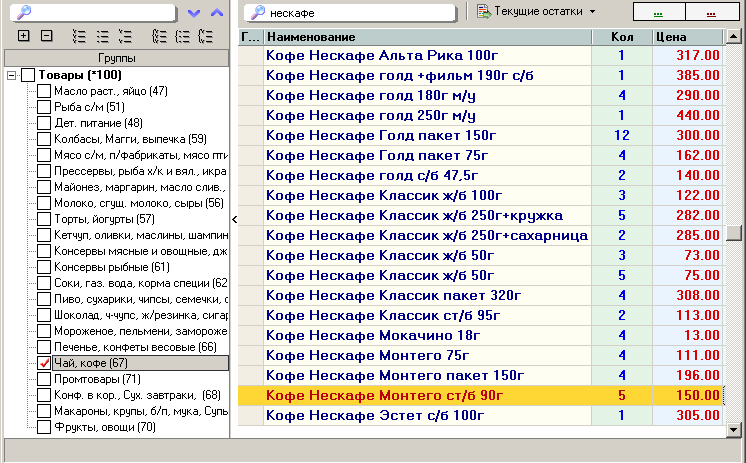This screenshot has height=463, width=746.
Task: Click the product search field containing нескафе
Action: point(350,13)
